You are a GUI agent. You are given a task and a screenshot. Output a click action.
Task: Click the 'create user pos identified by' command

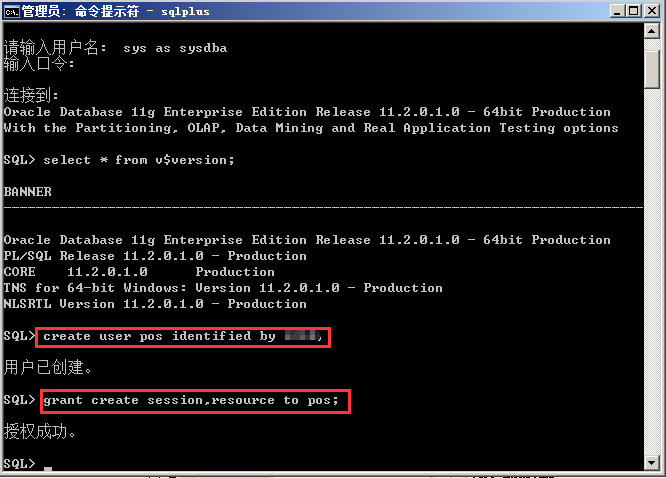pyautogui.click(x=160, y=337)
